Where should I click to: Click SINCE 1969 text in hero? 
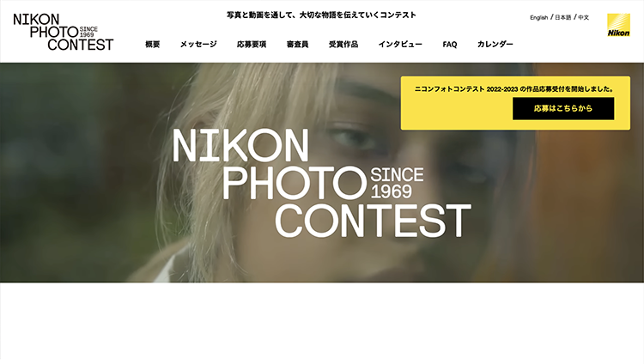(397, 183)
